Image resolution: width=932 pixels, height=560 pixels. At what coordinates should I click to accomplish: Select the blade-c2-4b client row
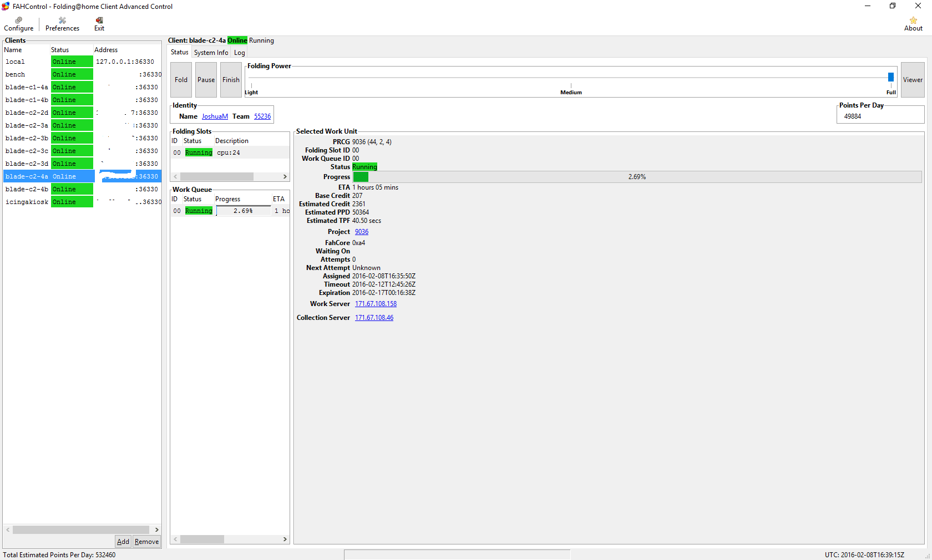pyautogui.click(x=82, y=189)
